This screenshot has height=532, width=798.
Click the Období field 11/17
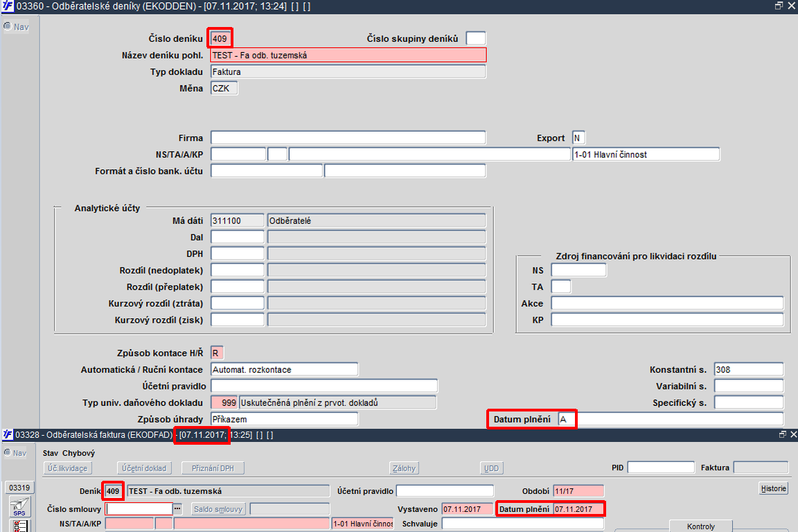578,490
